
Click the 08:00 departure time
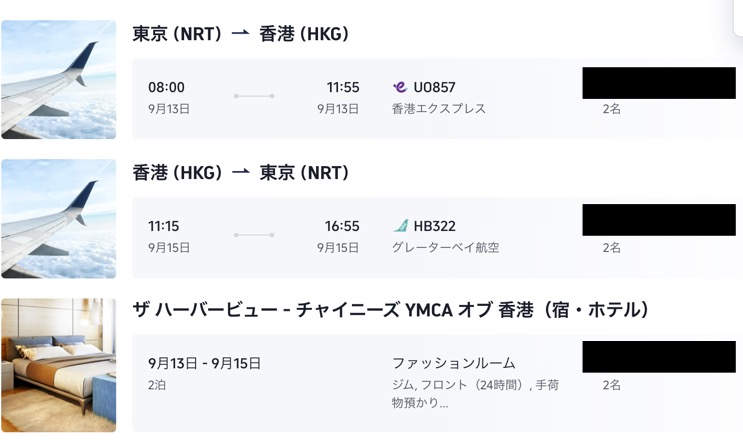[x=166, y=87]
